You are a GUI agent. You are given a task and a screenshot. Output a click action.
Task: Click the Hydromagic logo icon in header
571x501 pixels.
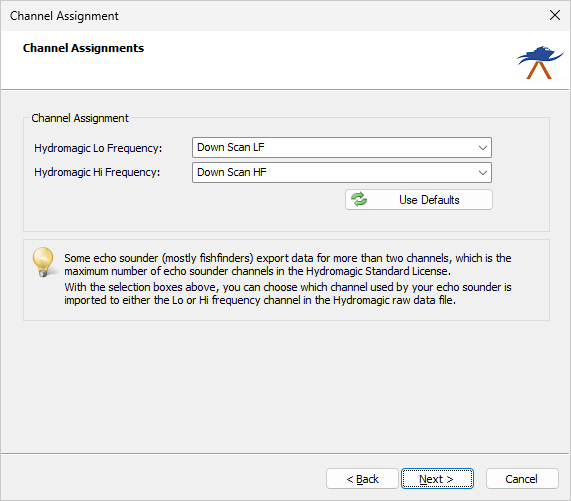click(540, 62)
